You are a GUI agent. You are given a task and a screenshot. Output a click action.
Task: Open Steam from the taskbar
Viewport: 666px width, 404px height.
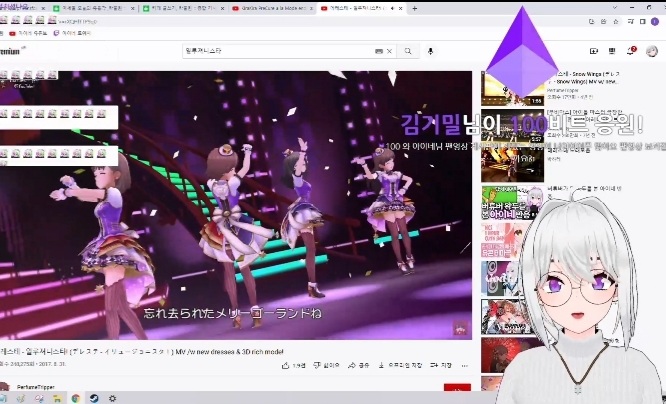point(93,398)
